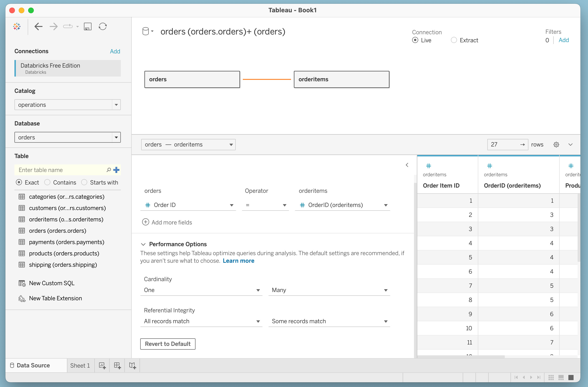Click the save disk icon
Screen dimensions: 588x387
(87, 26)
